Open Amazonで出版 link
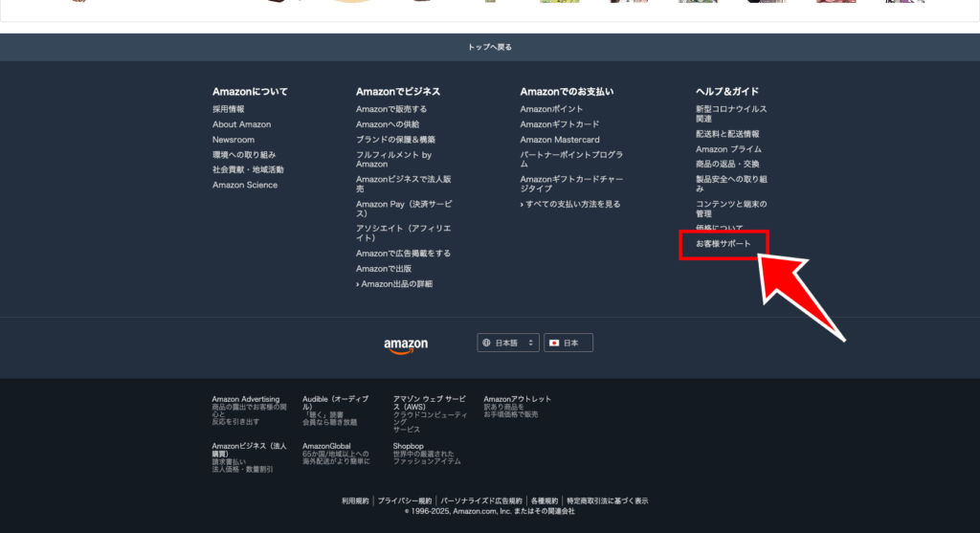This screenshot has height=533, width=980. [x=384, y=269]
